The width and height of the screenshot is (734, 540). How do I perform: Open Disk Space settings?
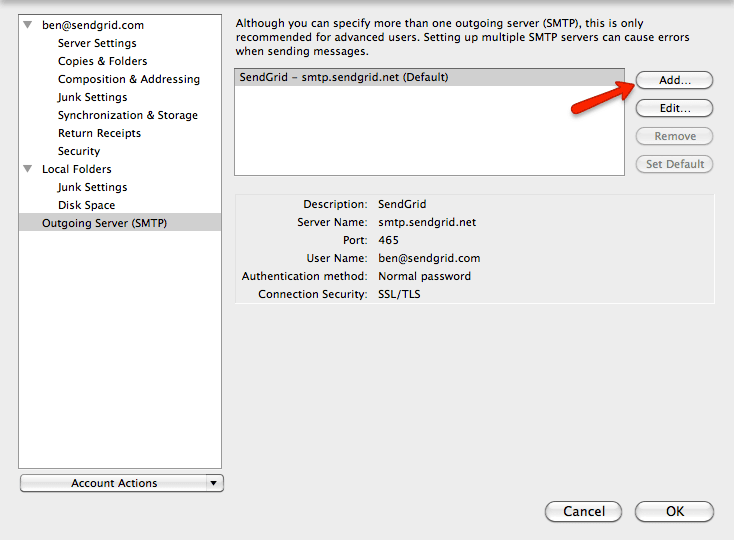(x=86, y=205)
